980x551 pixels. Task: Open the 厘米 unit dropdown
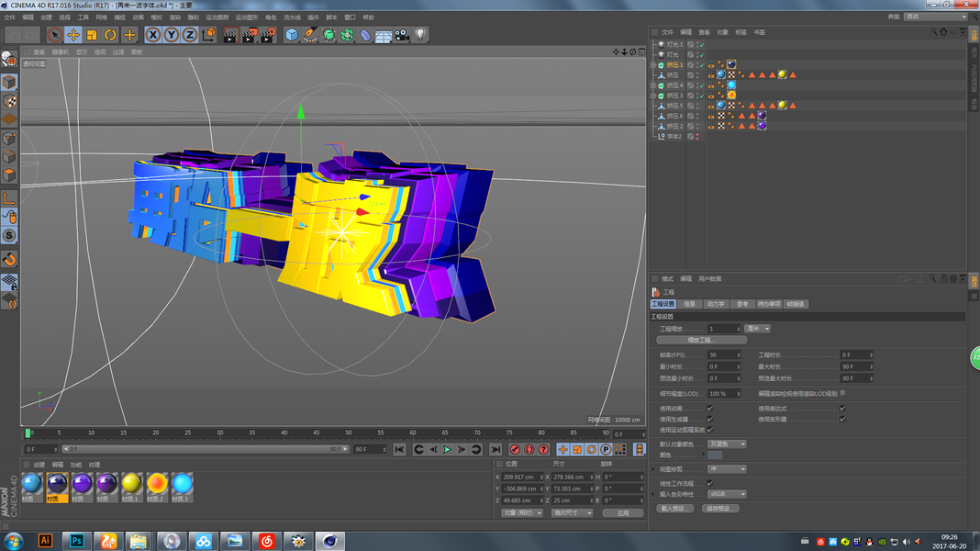tap(758, 329)
